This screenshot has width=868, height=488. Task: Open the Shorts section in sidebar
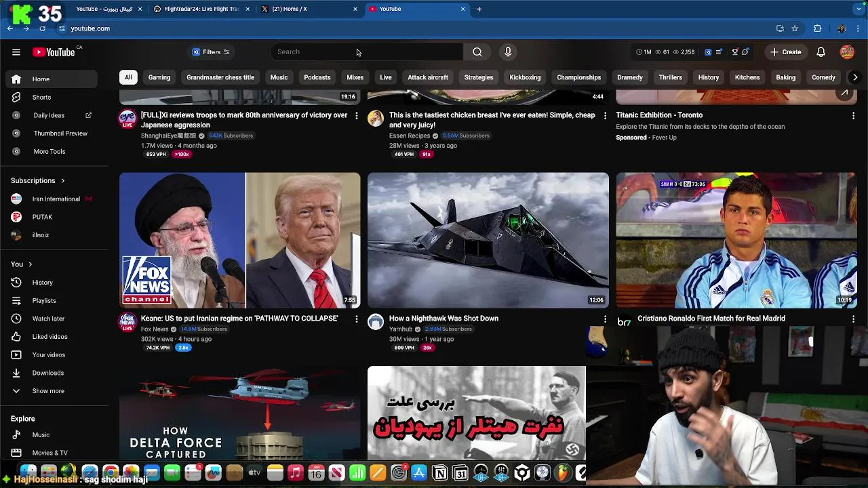pyautogui.click(x=41, y=97)
